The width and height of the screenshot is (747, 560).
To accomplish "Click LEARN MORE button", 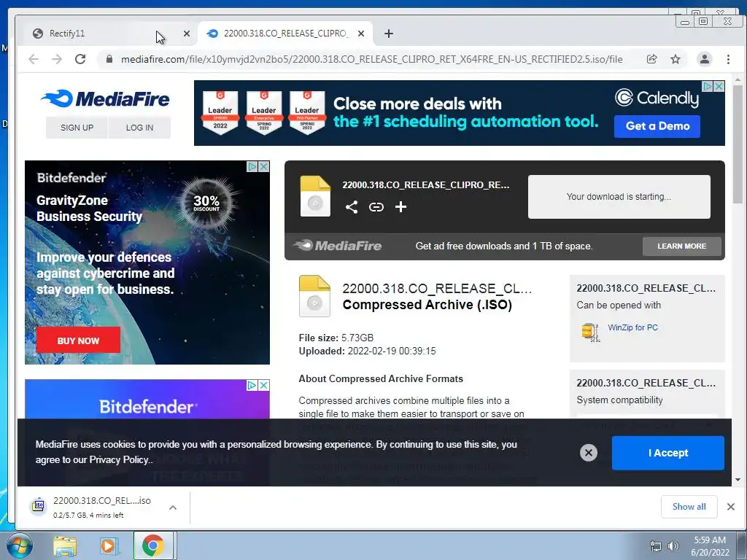I will coord(682,246).
